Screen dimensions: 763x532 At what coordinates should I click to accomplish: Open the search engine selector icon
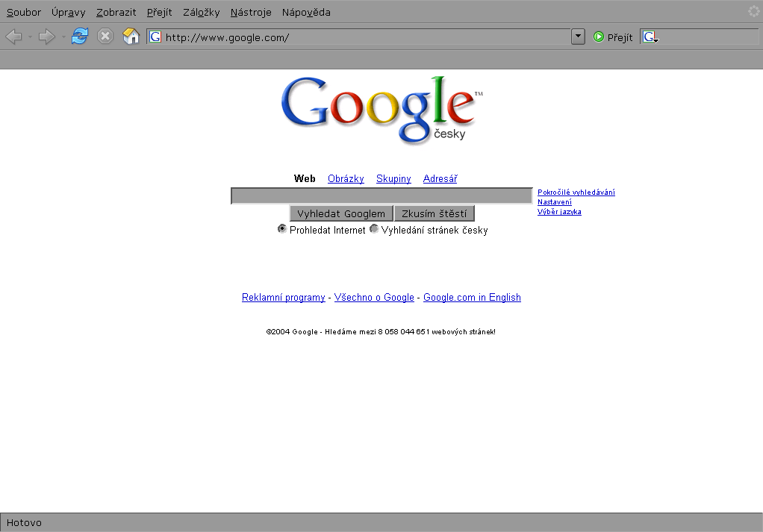point(650,37)
